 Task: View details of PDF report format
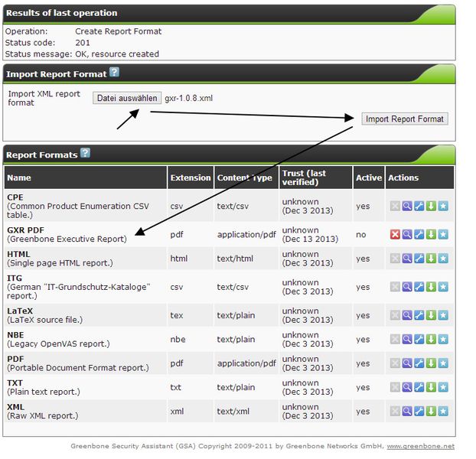(407, 363)
